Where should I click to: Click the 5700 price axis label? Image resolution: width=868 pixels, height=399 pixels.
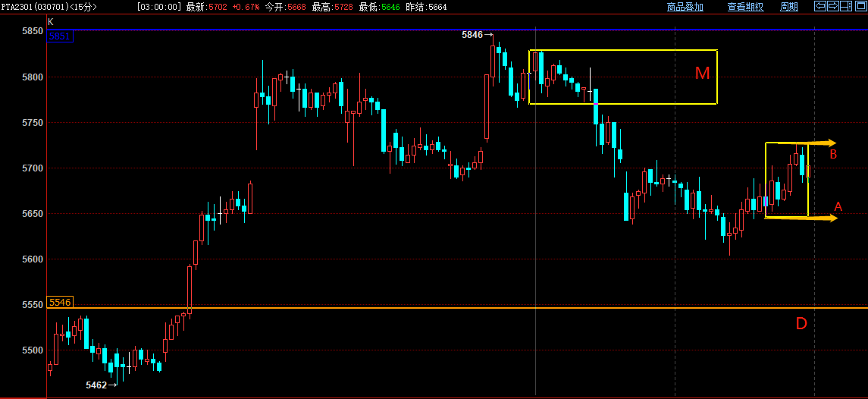point(33,168)
